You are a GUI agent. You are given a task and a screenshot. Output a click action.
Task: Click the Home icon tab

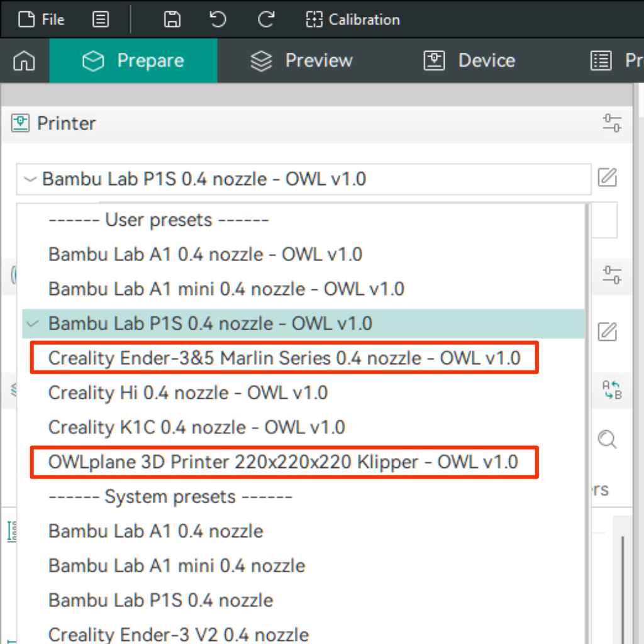(25, 61)
